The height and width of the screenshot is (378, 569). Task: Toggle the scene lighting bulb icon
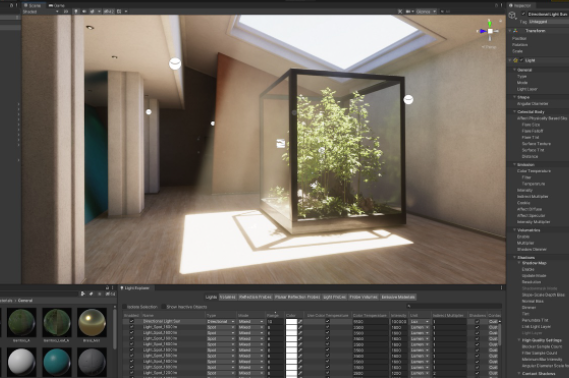(x=76, y=12)
